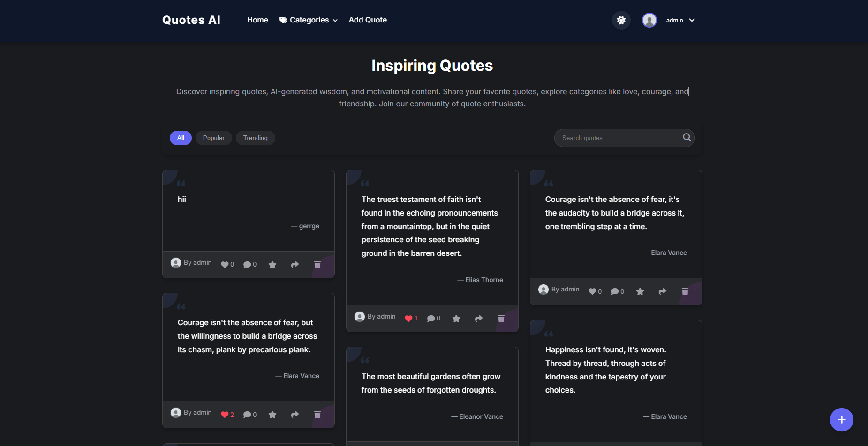Click 'By admin' on 'precarious plank' card
This screenshot has width=868, height=446.
click(x=197, y=412)
